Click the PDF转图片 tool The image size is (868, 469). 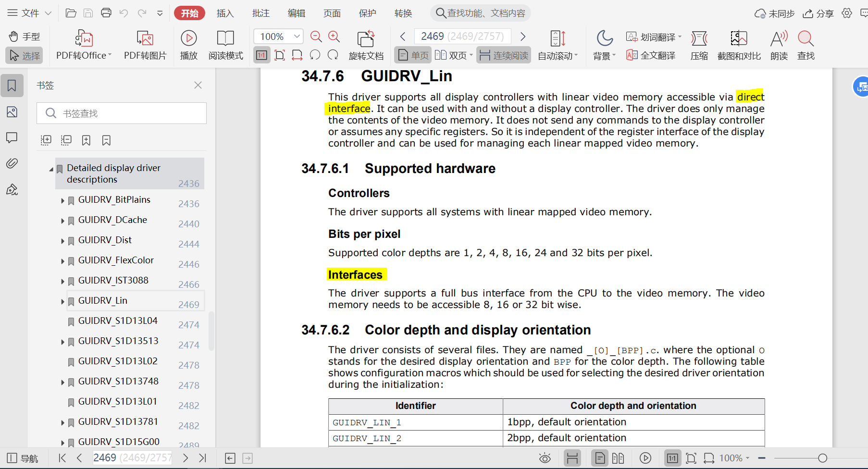[x=145, y=46]
